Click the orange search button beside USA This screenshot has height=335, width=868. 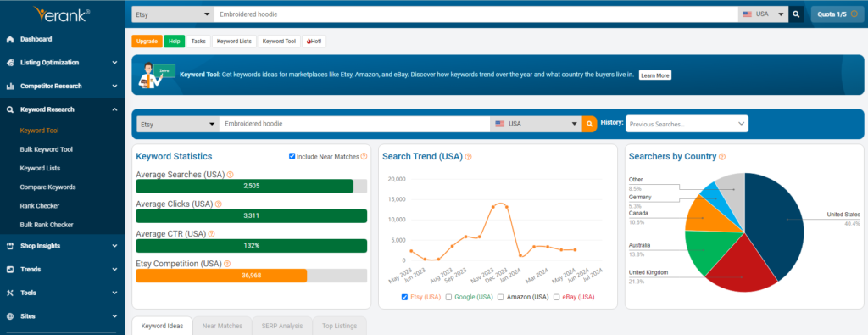coord(590,124)
